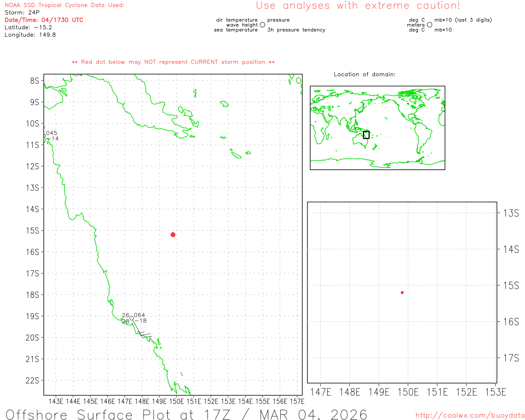Viewport: 525px width, 420px height.
Task: Click the 064 pressure reading at station
Action: (x=139, y=315)
